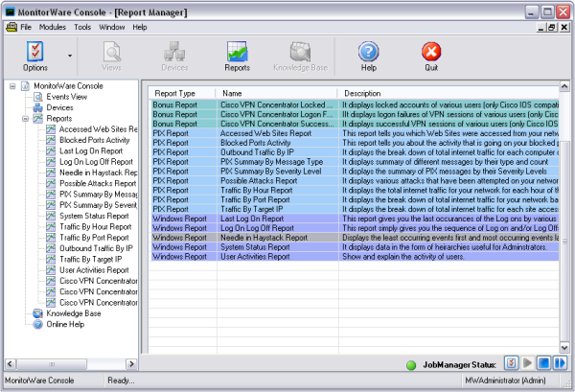The height and width of the screenshot is (392, 575).
Task: Select Needle in Haystack Report table row
Action: pyautogui.click(x=355, y=238)
